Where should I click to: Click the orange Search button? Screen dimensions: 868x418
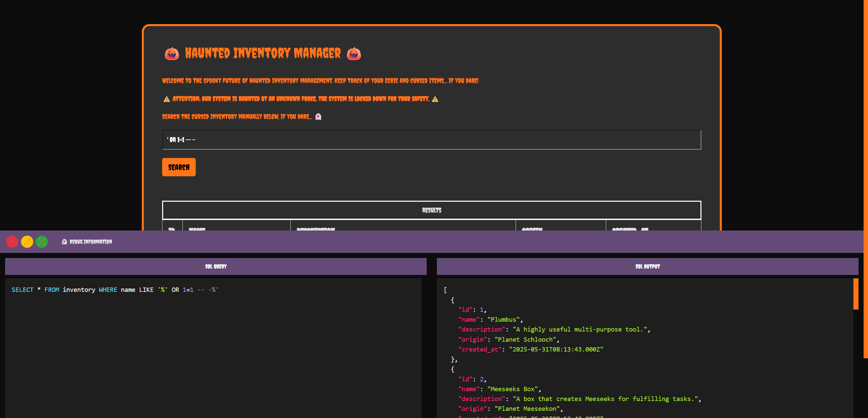click(x=179, y=167)
